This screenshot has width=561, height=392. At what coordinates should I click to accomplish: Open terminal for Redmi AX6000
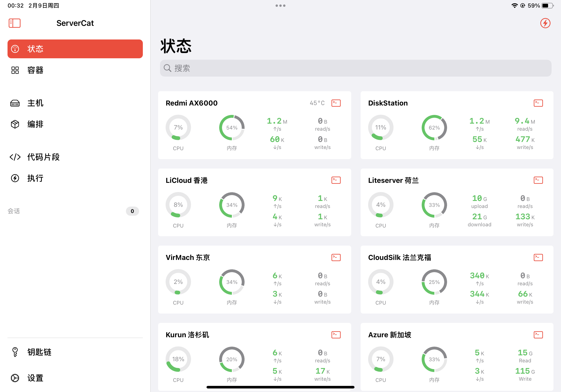pyautogui.click(x=336, y=103)
